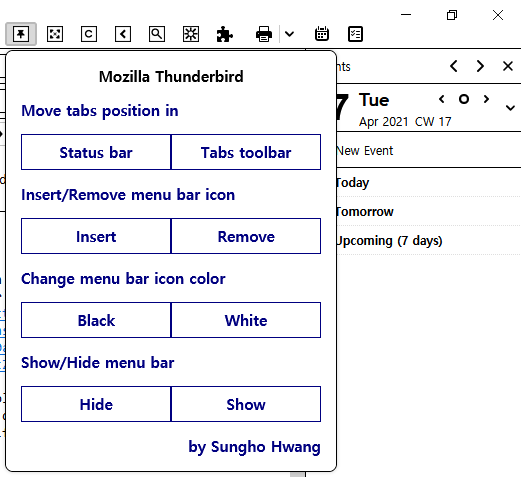Go to previous pane in Today pane header
The image size is (521, 477).
[454, 66]
